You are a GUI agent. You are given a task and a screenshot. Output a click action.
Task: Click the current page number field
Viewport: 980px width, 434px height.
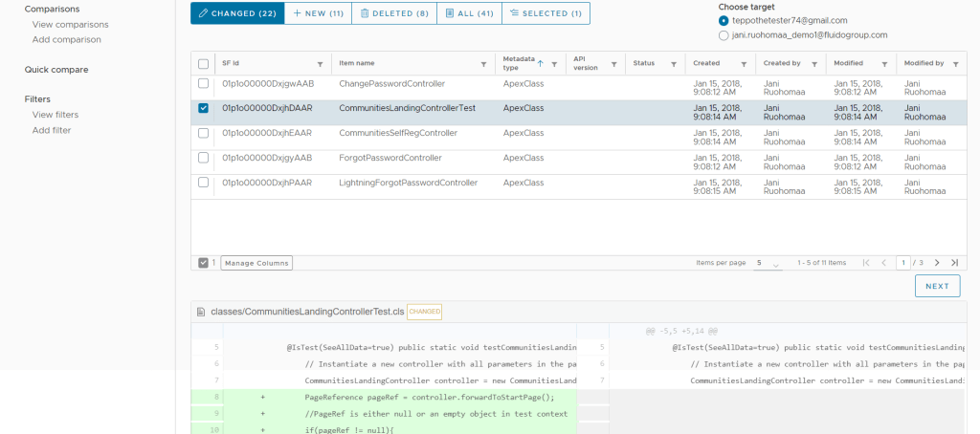tap(903, 263)
